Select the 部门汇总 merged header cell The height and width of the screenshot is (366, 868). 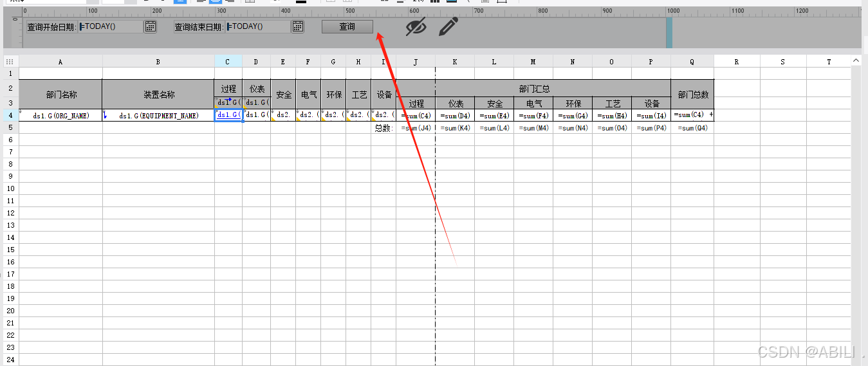pos(533,88)
